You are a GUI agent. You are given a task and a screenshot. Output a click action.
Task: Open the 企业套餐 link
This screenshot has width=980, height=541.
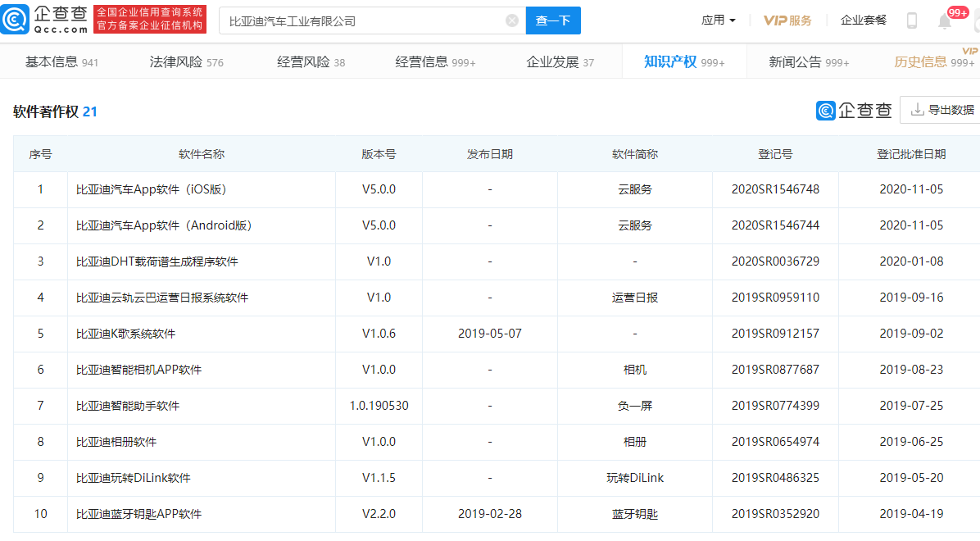tap(863, 20)
